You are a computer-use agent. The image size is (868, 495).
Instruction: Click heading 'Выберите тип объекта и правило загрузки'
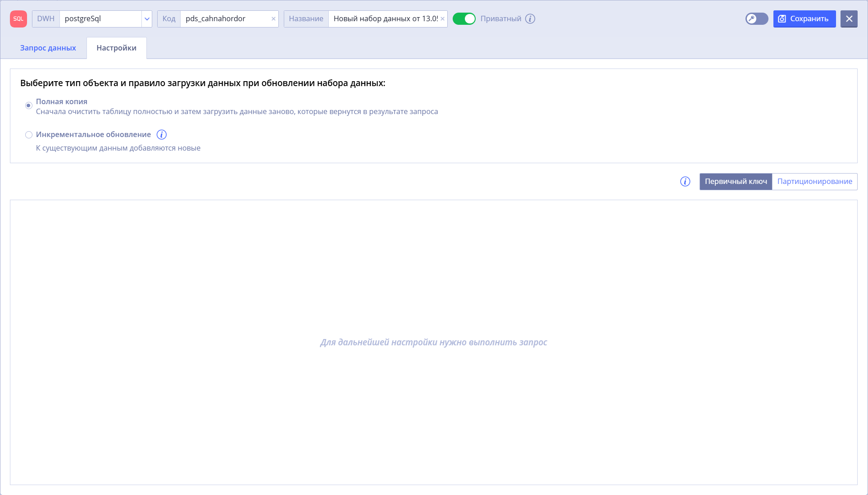point(203,83)
